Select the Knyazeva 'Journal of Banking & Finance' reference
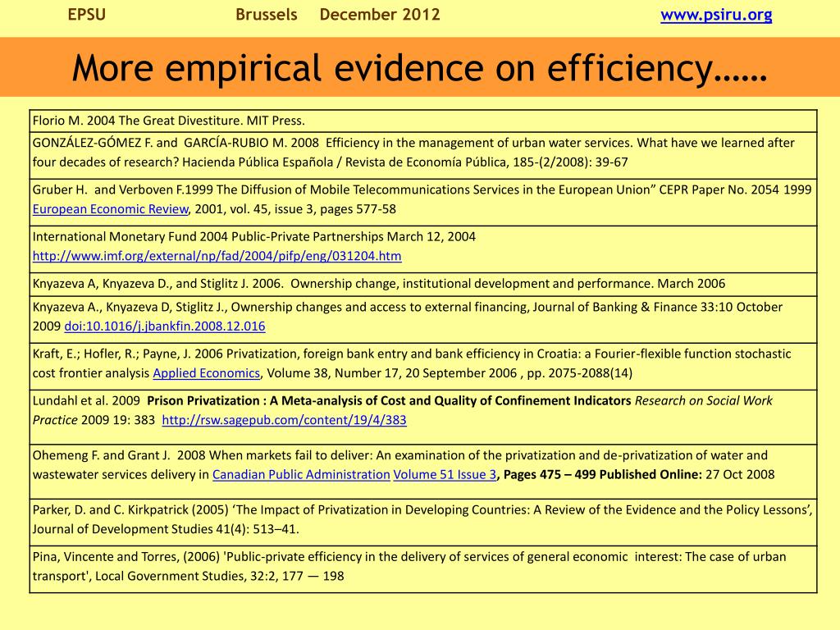840x630 pixels. coord(423,320)
